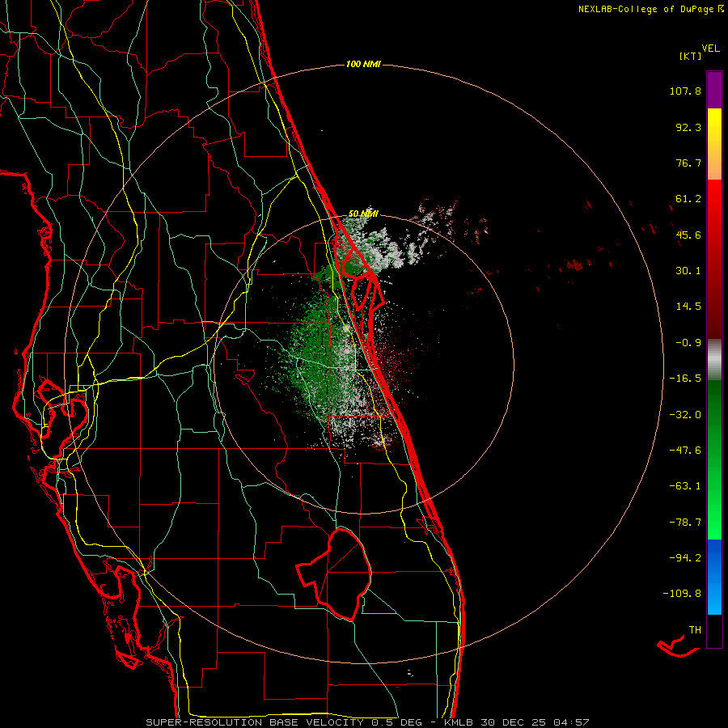
Task: Click the TH label near color bar bottom
Action: (695, 630)
